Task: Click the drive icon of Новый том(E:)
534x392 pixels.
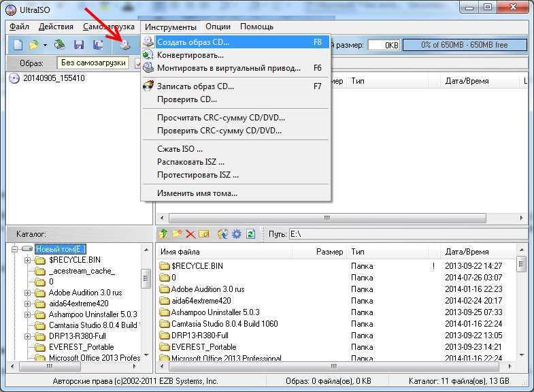Action: click(x=27, y=249)
